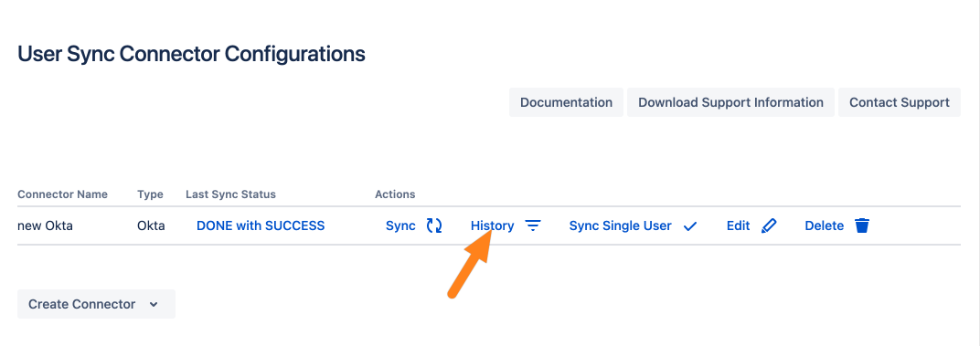Click the Edit pencil icon
Viewport: 980px width, 346px height.
coord(769,225)
